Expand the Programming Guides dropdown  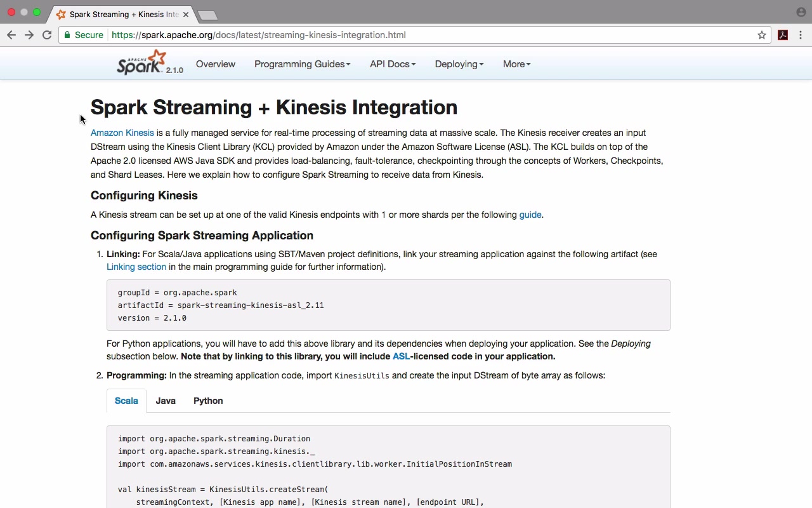point(303,64)
